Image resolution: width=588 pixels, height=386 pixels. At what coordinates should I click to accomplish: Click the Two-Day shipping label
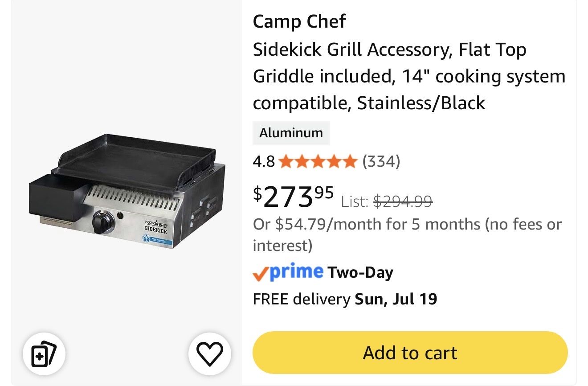click(360, 272)
